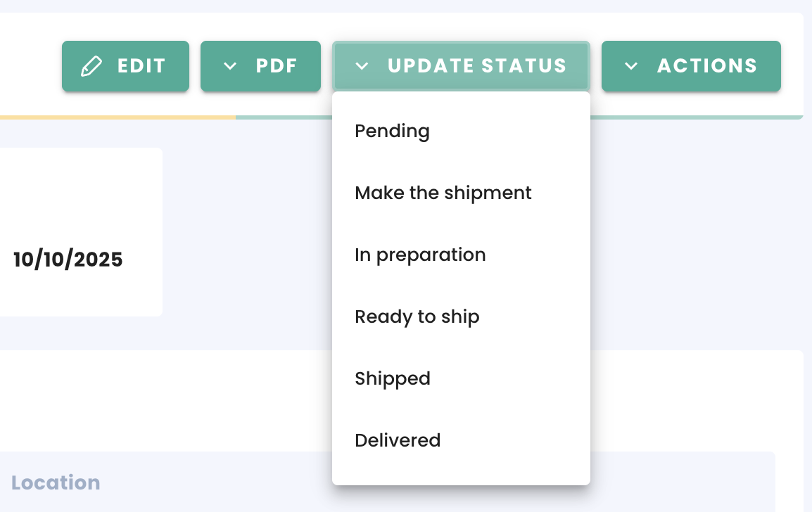This screenshot has height=512, width=812.
Task: Click the Location column header
Action: point(56,483)
